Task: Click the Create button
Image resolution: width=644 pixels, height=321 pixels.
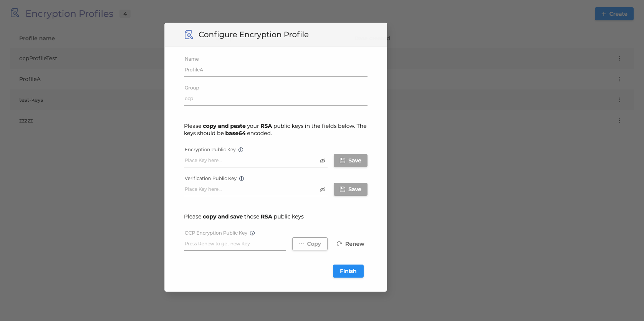Action: [614, 14]
